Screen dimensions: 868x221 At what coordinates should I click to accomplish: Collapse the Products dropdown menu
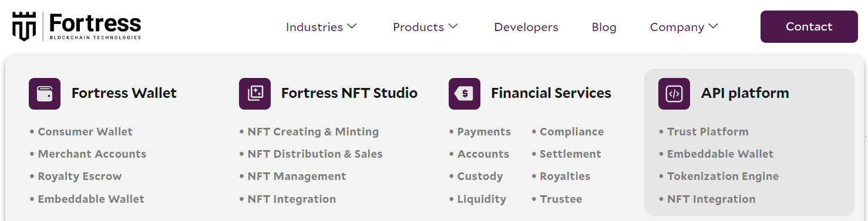[425, 27]
